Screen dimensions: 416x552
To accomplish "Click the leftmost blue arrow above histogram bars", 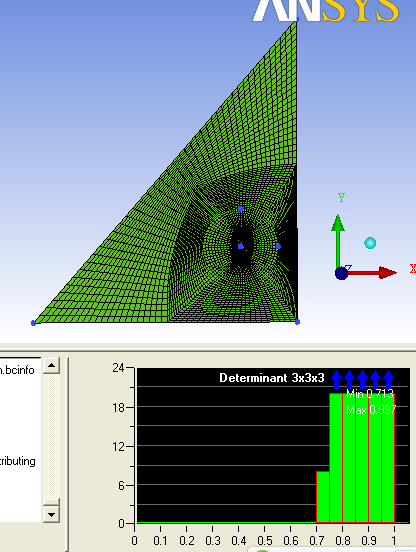I will click(x=336, y=380).
